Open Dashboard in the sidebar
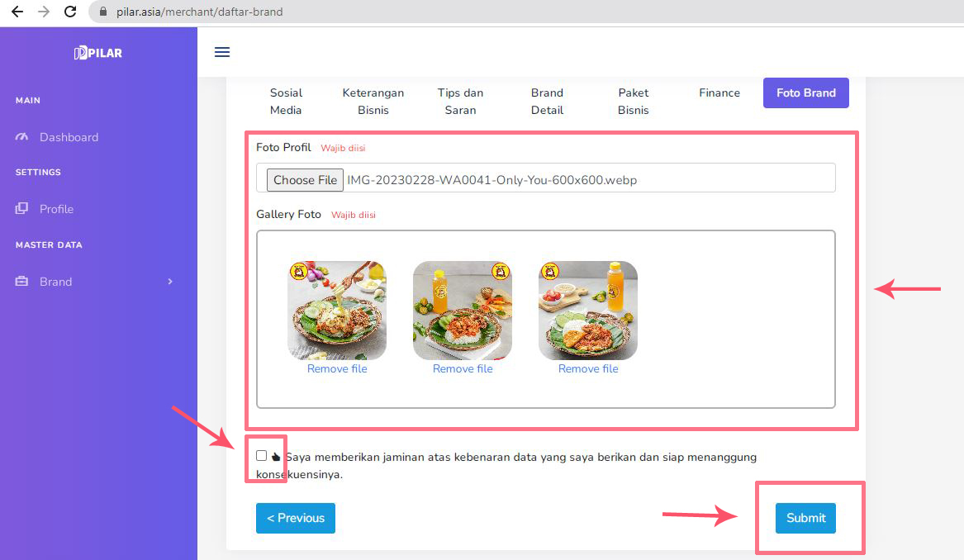964x560 pixels. point(69,137)
